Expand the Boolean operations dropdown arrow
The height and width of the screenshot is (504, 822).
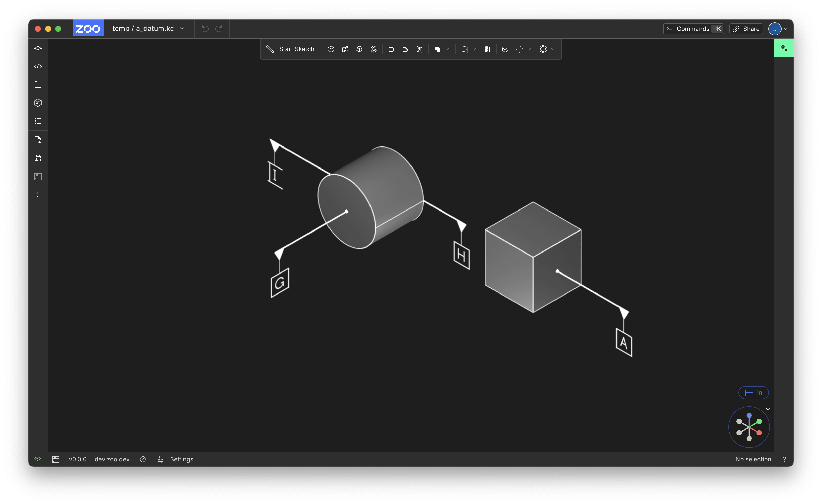tap(447, 49)
